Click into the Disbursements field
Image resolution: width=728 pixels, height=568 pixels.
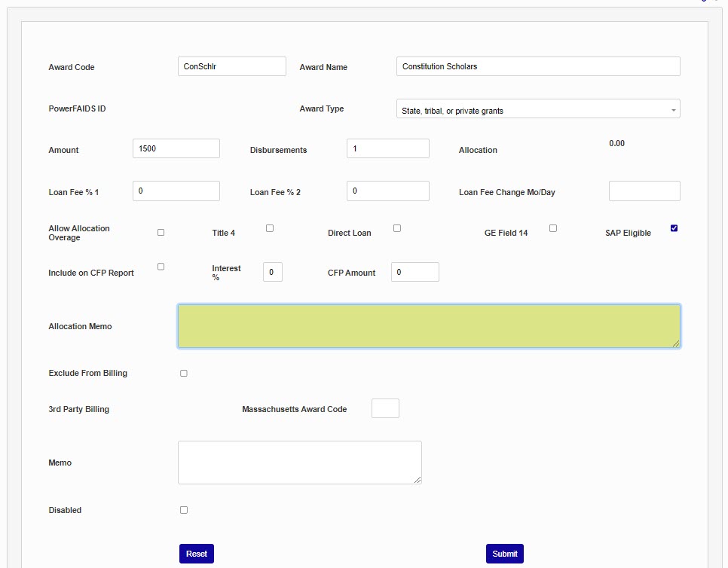387,148
